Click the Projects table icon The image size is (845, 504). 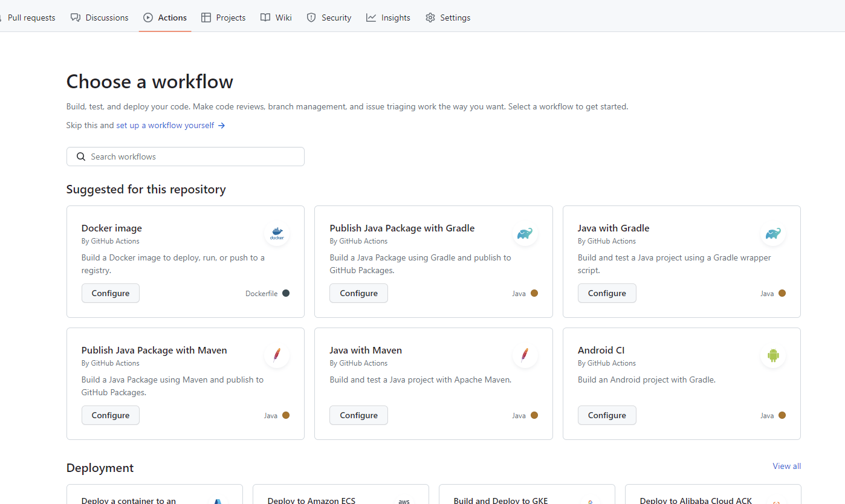pos(206,18)
